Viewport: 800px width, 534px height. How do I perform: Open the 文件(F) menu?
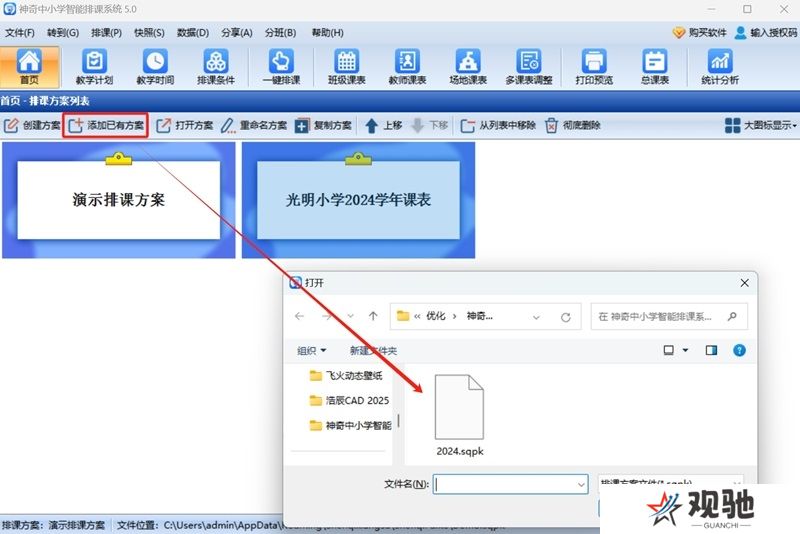[x=20, y=33]
